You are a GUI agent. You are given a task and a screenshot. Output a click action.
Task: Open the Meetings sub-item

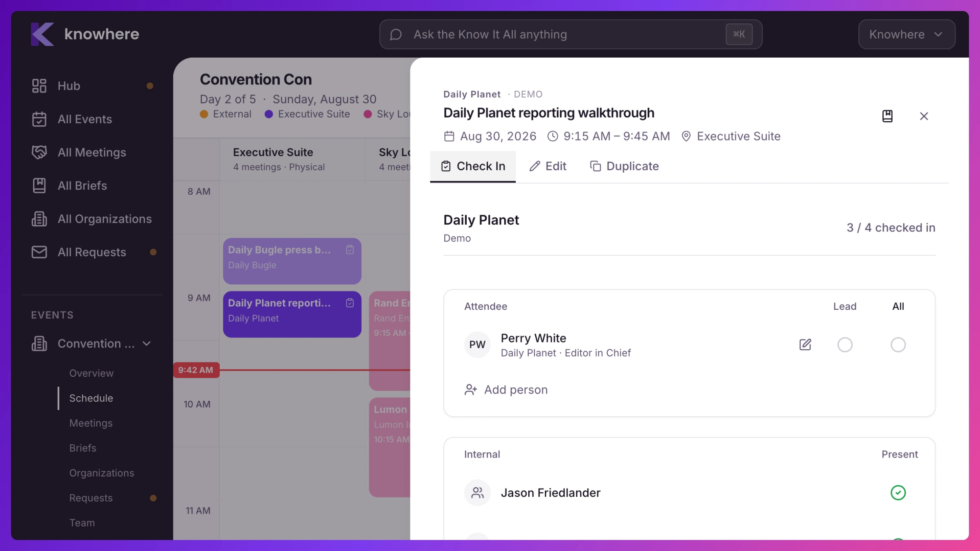tap(91, 423)
